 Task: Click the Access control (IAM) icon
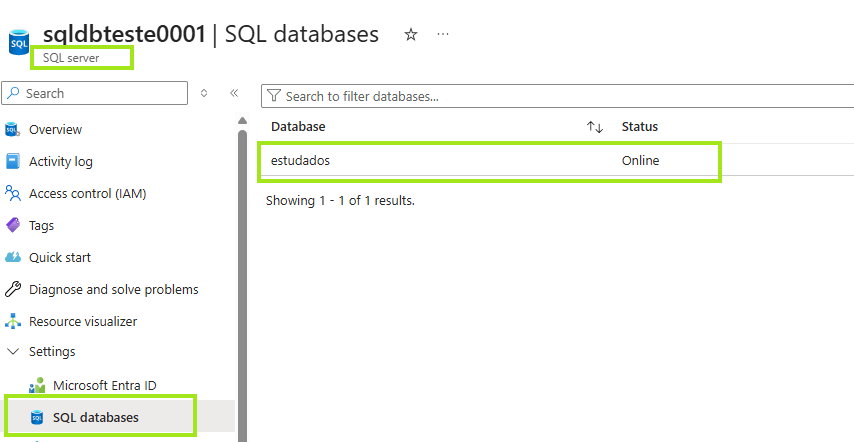click(x=13, y=193)
